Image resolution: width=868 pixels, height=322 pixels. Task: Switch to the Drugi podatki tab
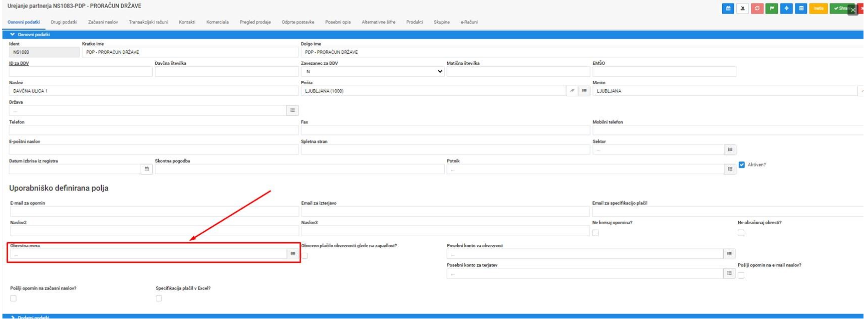point(64,22)
